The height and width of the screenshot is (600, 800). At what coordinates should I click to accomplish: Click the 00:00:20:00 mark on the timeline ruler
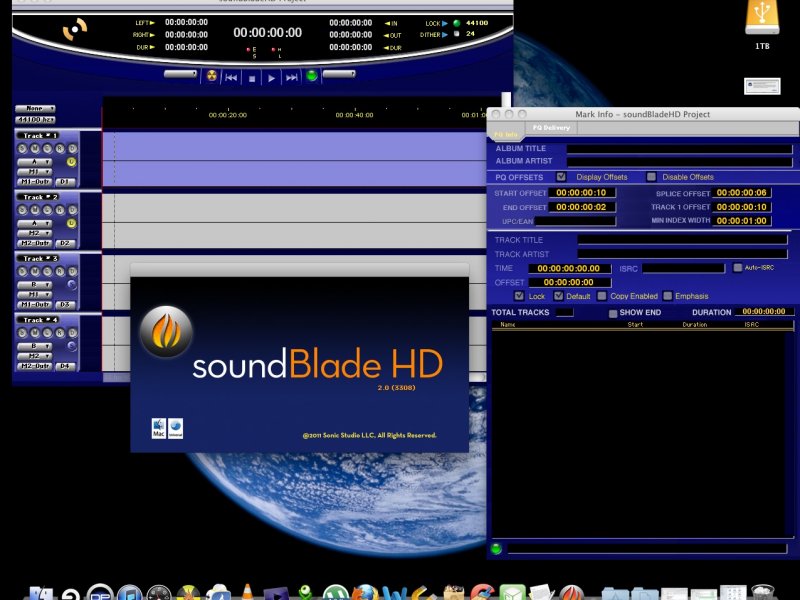(x=228, y=115)
